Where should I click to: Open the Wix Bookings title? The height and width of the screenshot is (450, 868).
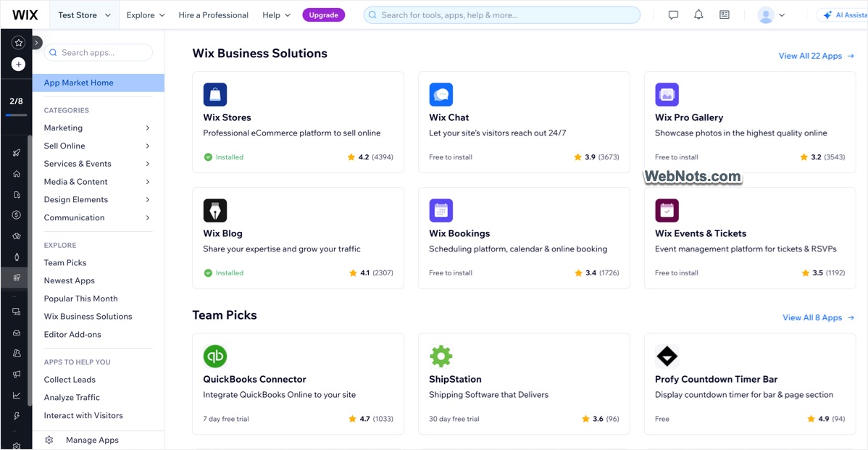459,233
